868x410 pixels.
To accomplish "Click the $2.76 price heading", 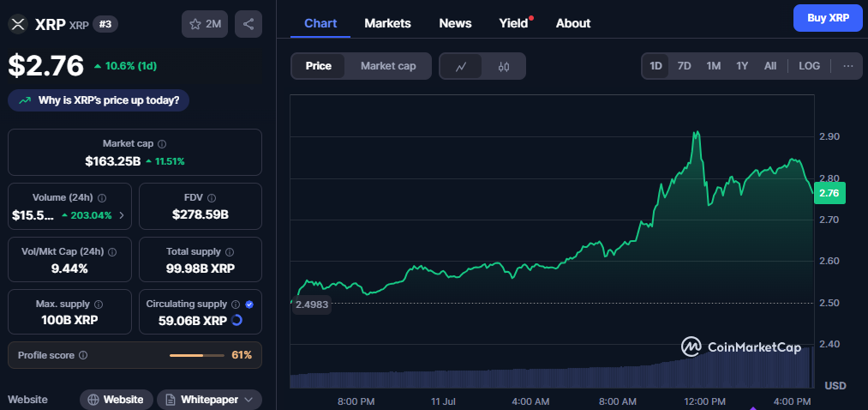I will [45, 65].
